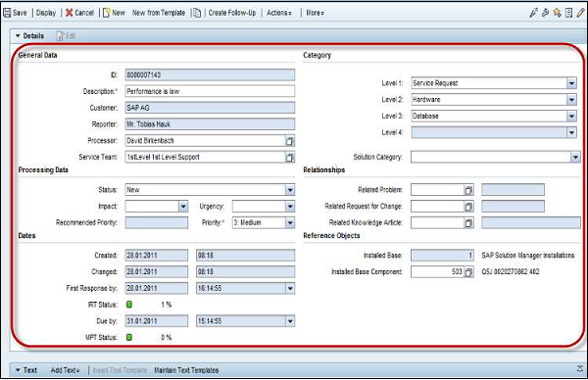
Task: Open the Actions menu
Action: [x=279, y=13]
